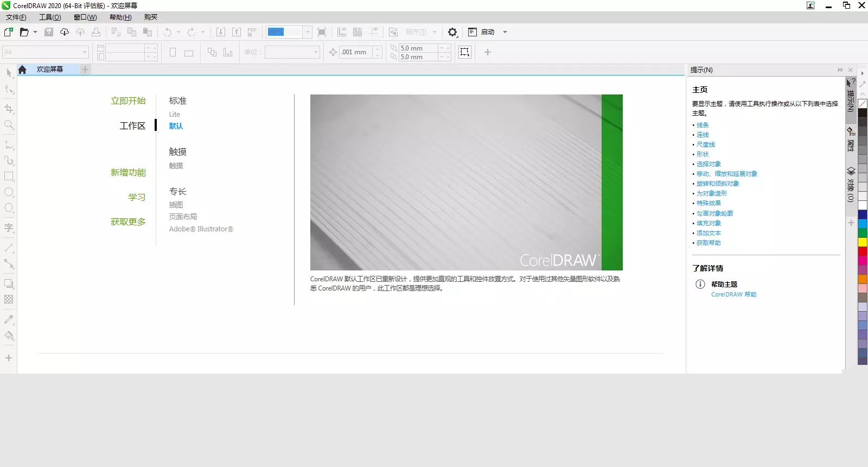Viewport: 868px width, 467px height.
Task: Collapse the Hints docker panel
Action: pyautogui.click(x=840, y=70)
